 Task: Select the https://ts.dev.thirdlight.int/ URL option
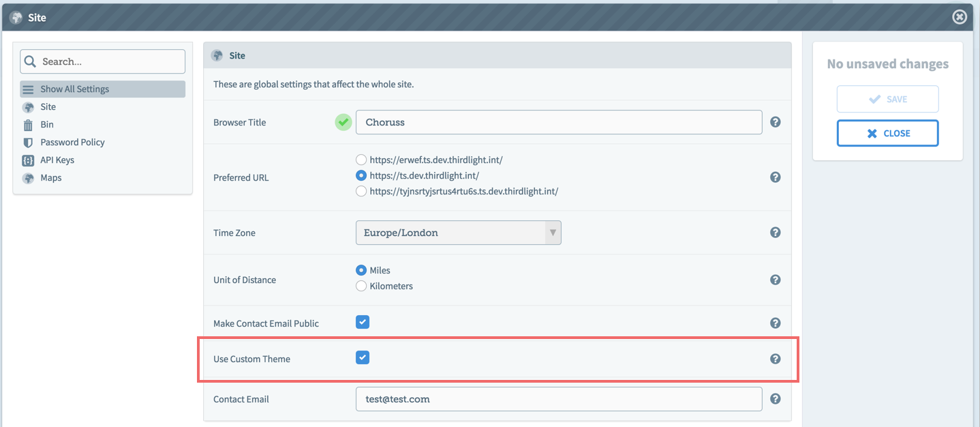361,175
